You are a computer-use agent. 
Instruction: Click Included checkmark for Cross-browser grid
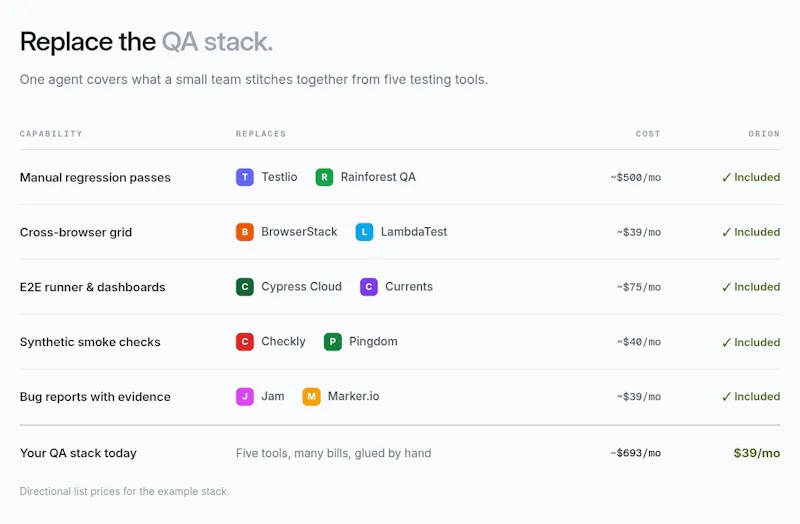(751, 232)
